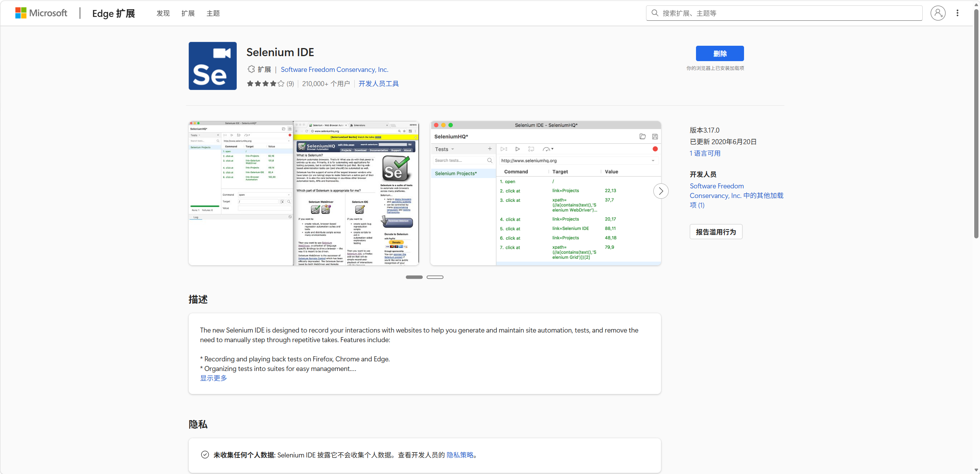Focus the 搜索扩展、主题等 search box

tap(784, 13)
